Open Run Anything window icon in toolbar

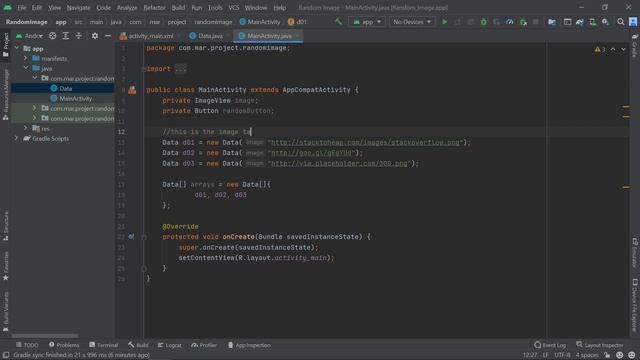[x=567, y=22]
